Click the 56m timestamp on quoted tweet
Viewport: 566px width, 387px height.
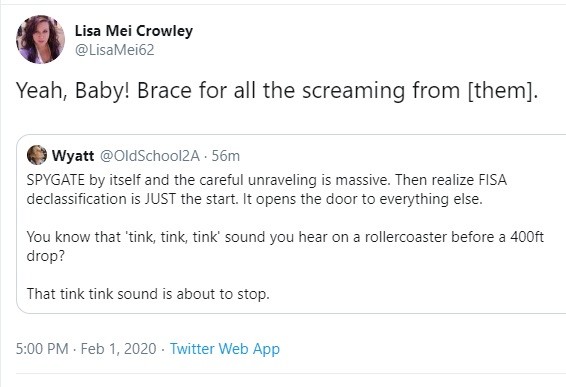pos(226,156)
